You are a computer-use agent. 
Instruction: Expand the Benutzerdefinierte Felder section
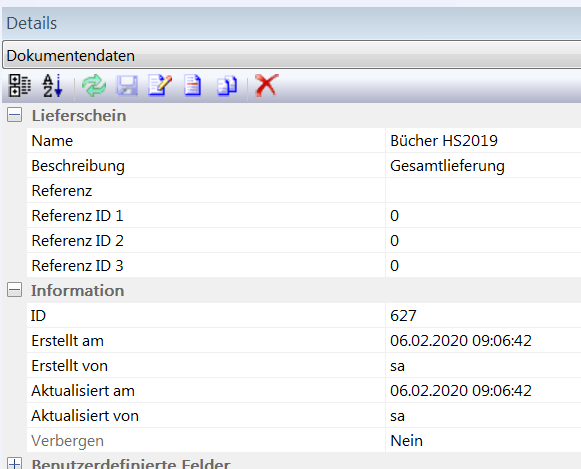coord(14,463)
